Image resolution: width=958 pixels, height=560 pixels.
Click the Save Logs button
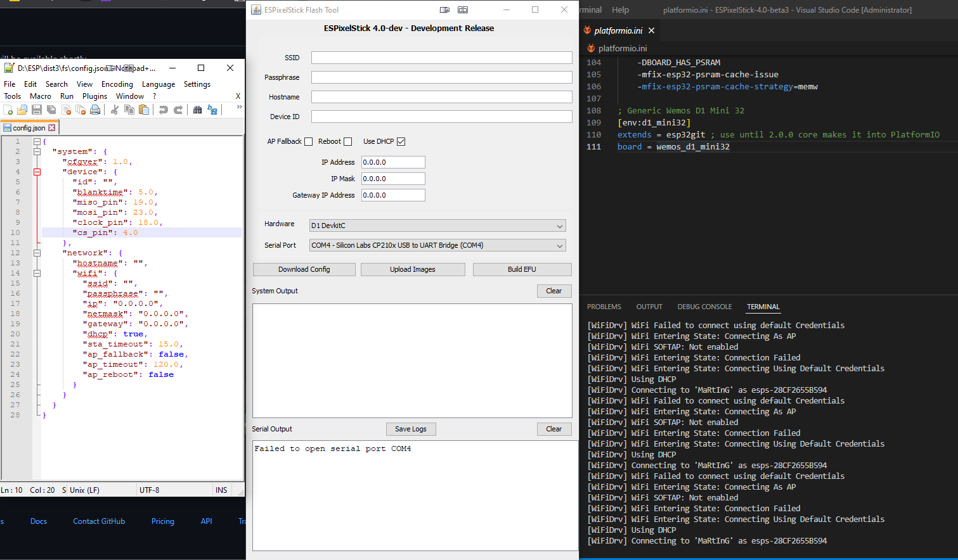tap(411, 429)
